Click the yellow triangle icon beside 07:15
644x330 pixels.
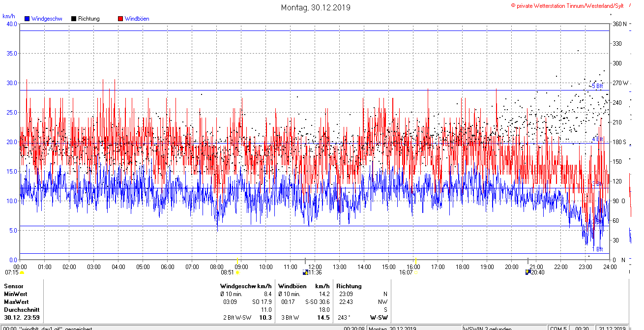(x=22, y=272)
